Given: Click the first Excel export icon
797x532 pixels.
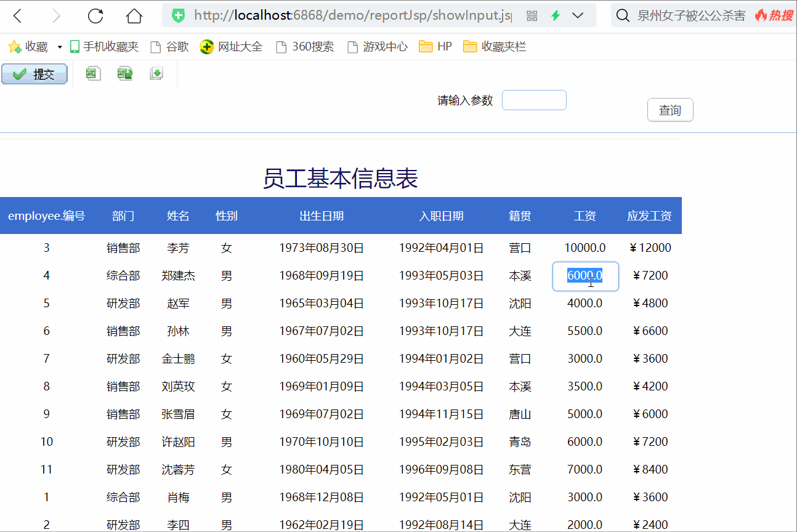Looking at the screenshot, I should point(93,74).
